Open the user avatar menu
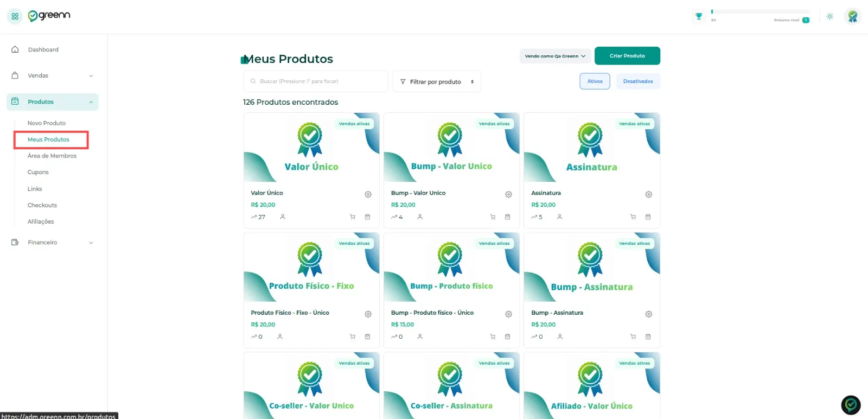Image resolution: width=868 pixels, height=419 pixels. tap(853, 16)
